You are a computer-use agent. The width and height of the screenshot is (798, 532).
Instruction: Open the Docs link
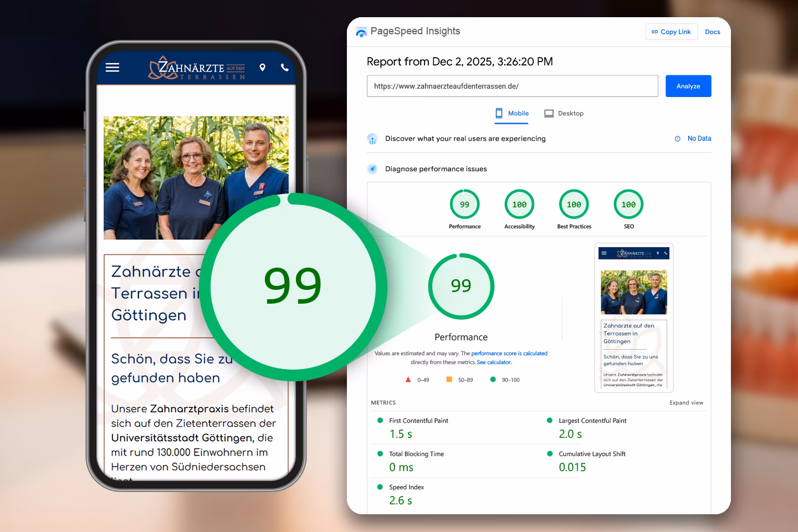coord(713,32)
